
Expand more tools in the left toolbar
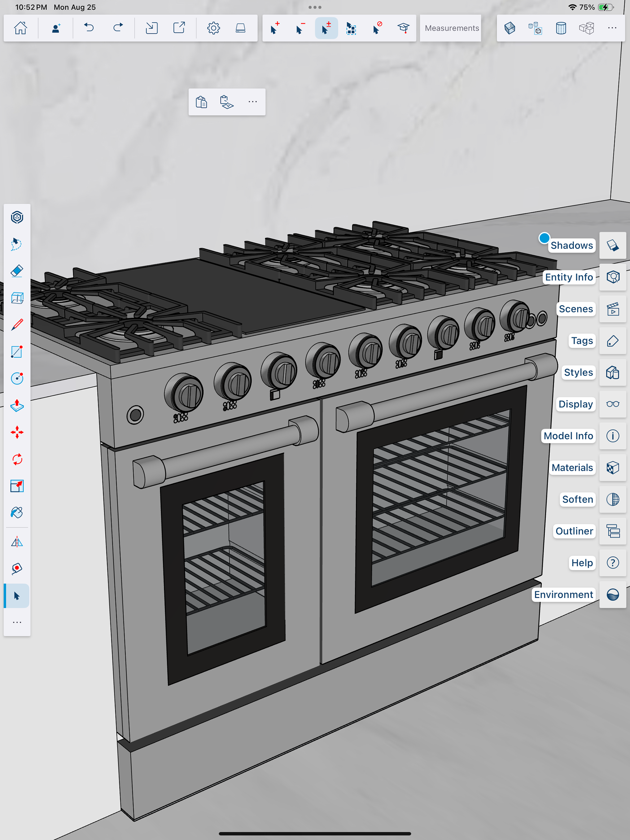pyautogui.click(x=17, y=622)
